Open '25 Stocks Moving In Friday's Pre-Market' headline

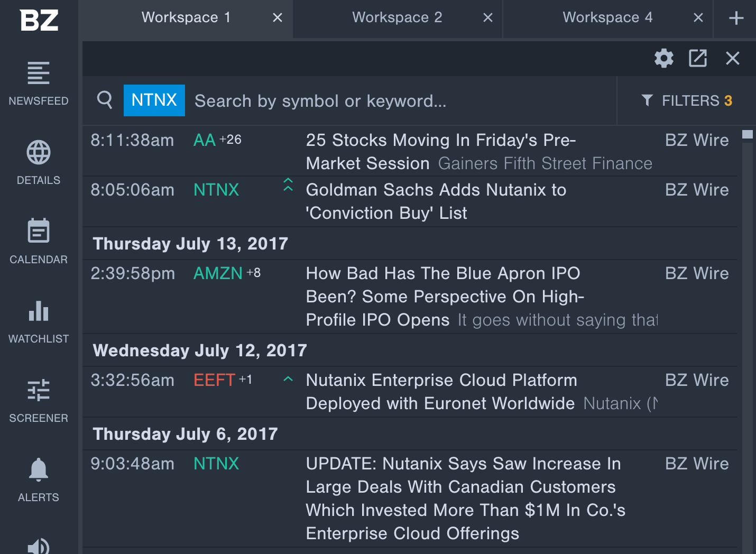tap(441, 152)
